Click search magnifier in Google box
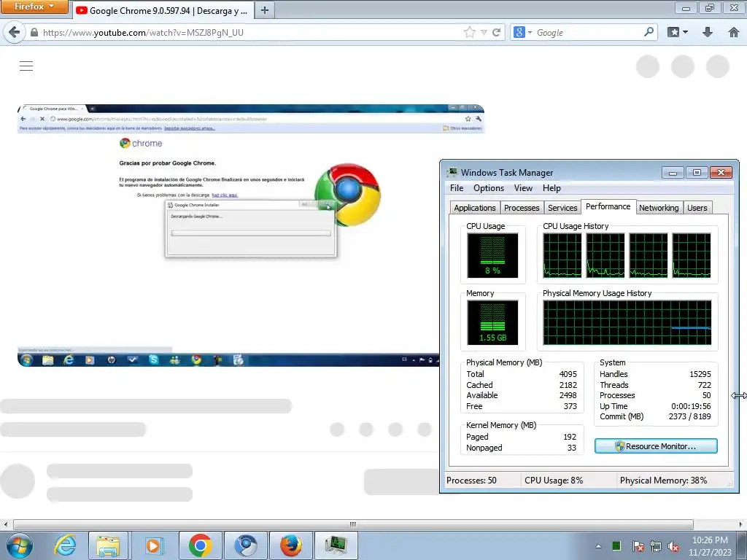 coord(649,32)
